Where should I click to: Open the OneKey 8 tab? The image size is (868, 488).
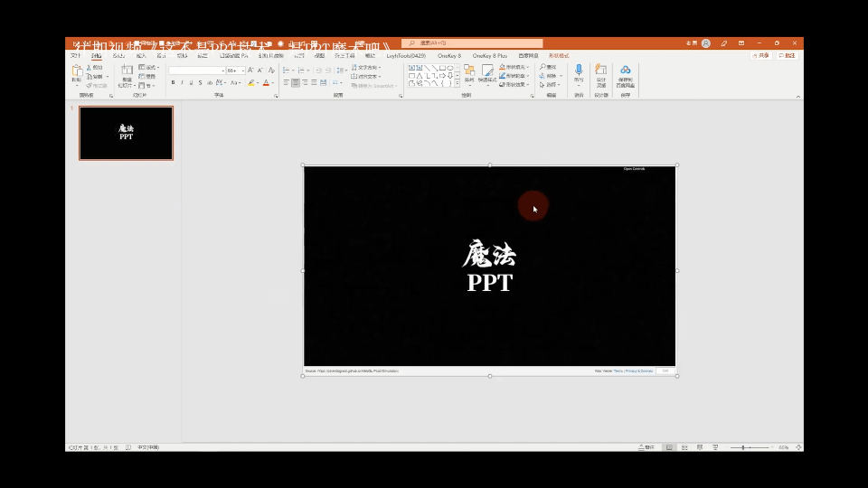coord(449,56)
